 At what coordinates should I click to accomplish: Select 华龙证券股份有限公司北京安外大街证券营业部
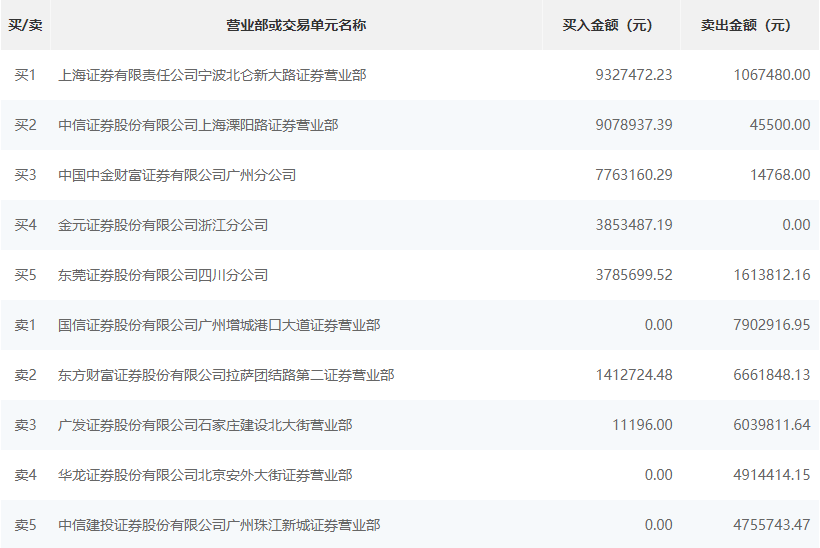pyautogui.click(x=205, y=475)
